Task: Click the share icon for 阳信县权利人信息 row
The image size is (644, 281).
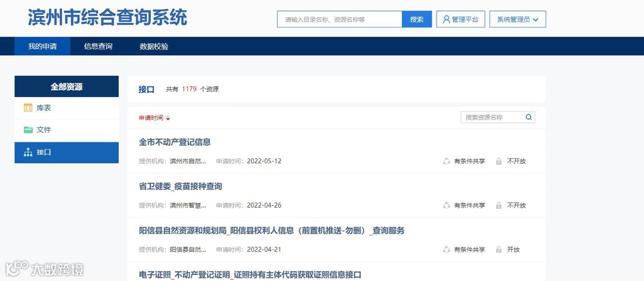Action: [x=447, y=249]
